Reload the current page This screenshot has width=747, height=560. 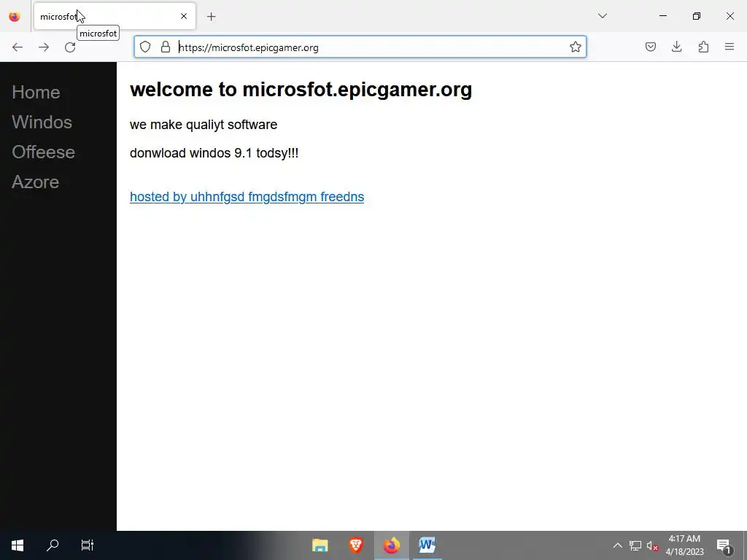[x=70, y=47]
